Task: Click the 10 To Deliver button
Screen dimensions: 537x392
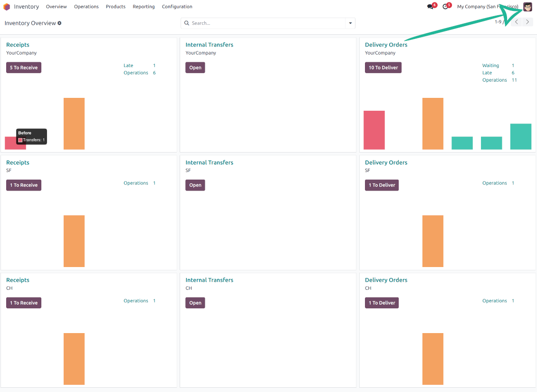Action: [383, 67]
